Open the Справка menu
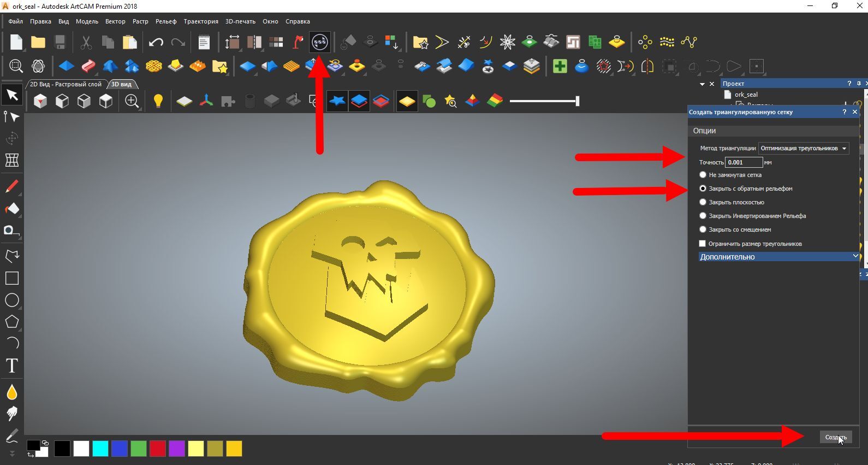The height and width of the screenshot is (465, 868). tap(298, 21)
